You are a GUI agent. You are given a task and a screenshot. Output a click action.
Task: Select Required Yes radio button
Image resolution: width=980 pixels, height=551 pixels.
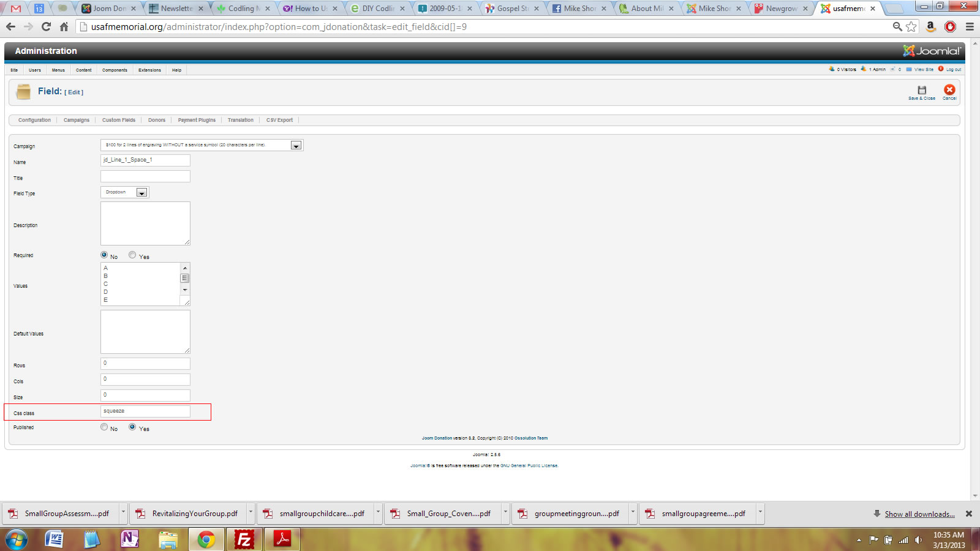coord(132,255)
